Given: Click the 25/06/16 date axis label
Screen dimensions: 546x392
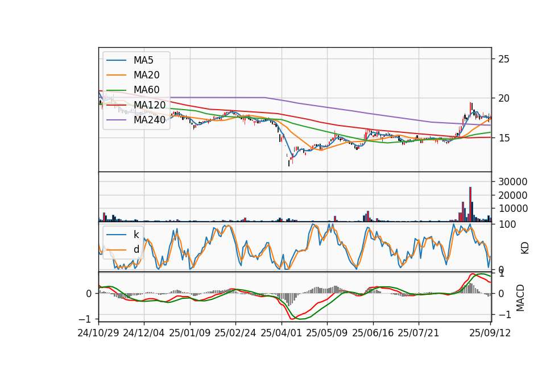Looking at the screenshot, I should point(373,333).
